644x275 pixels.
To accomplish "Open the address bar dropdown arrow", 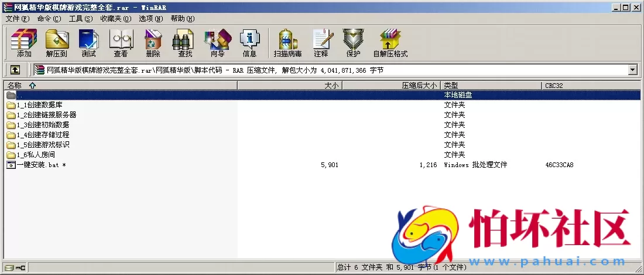I will point(632,70).
